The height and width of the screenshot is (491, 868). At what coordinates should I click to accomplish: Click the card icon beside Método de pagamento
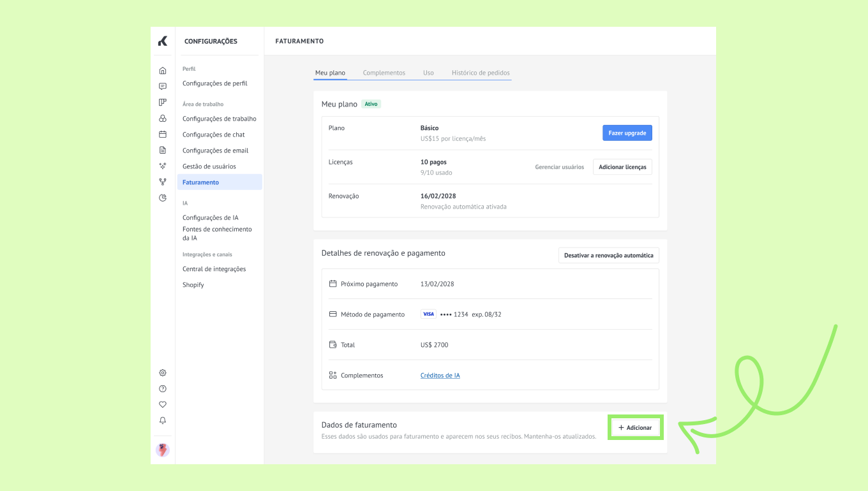pyautogui.click(x=333, y=314)
